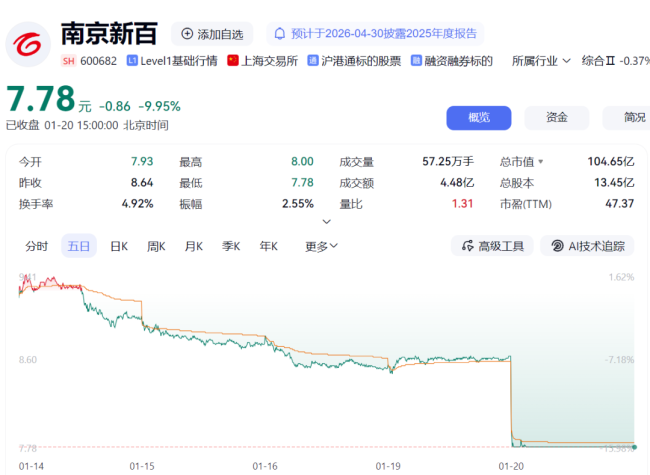
Task: Select the 日K chart tab
Action: pyautogui.click(x=119, y=246)
